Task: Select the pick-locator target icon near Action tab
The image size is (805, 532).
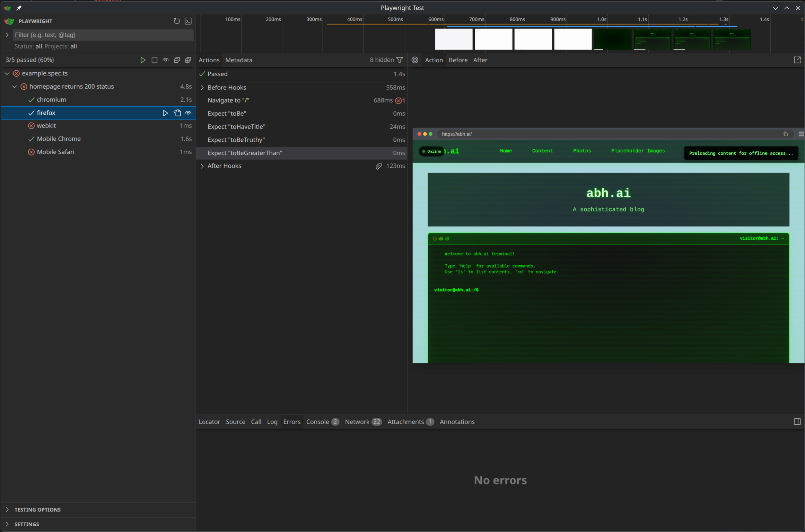Action: tap(415, 60)
